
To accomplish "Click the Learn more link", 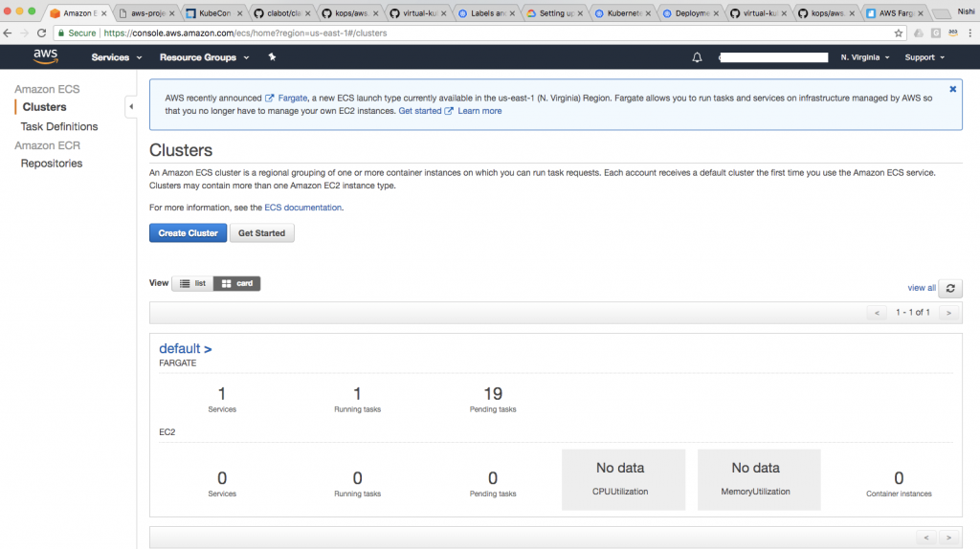I will coord(479,111).
